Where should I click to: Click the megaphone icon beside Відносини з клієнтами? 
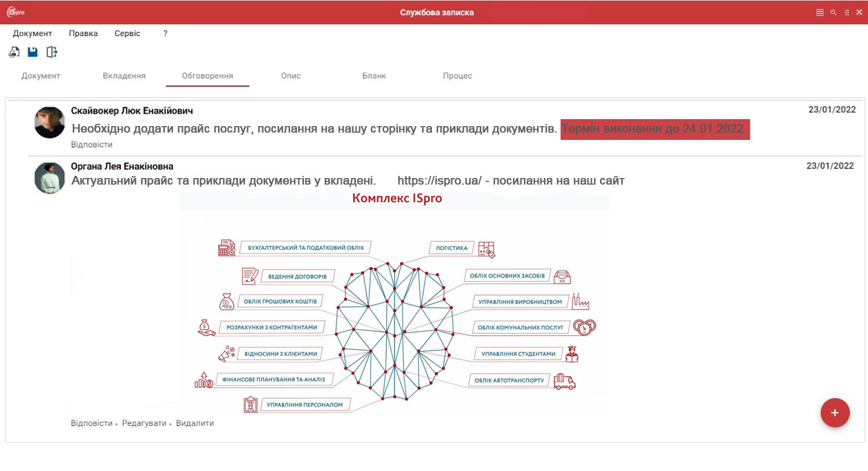(226, 353)
